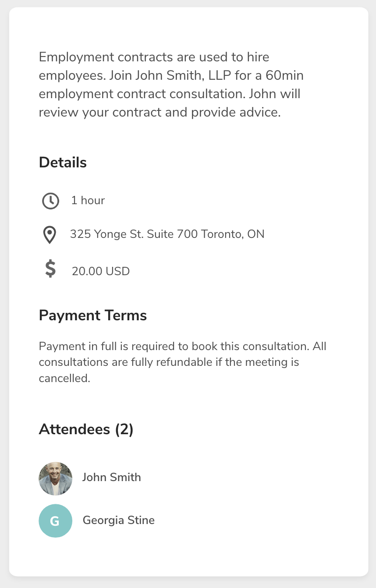
Task: Click the 20.00 USD price text
Action: tap(101, 271)
